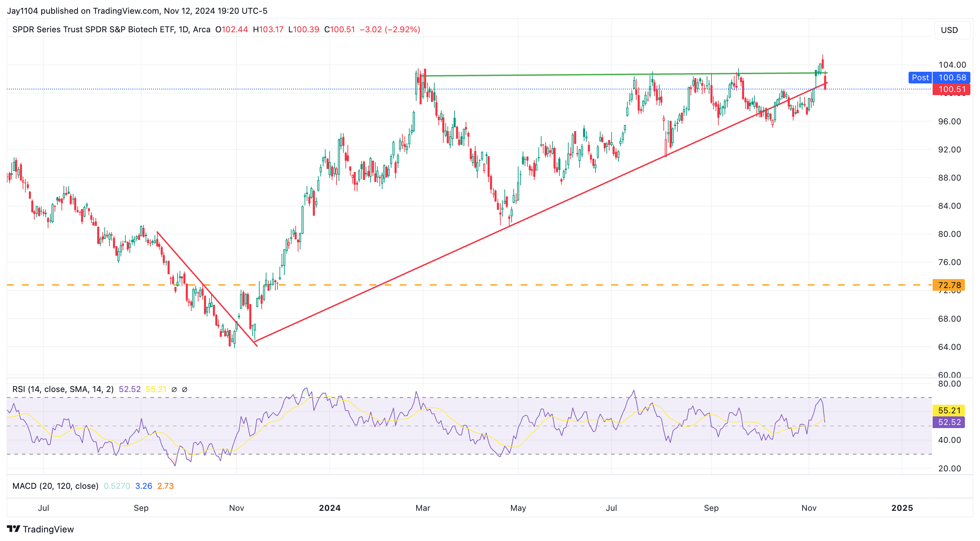Viewport: 980px width, 541px height.
Task: Click the MACD blue value 3.26
Action: click(144, 486)
